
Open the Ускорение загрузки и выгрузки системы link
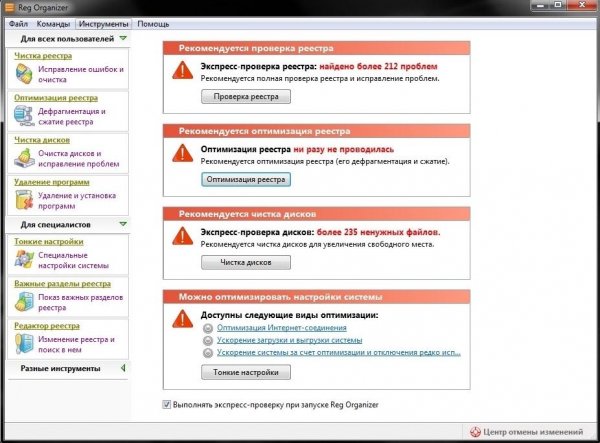(x=289, y=340)
